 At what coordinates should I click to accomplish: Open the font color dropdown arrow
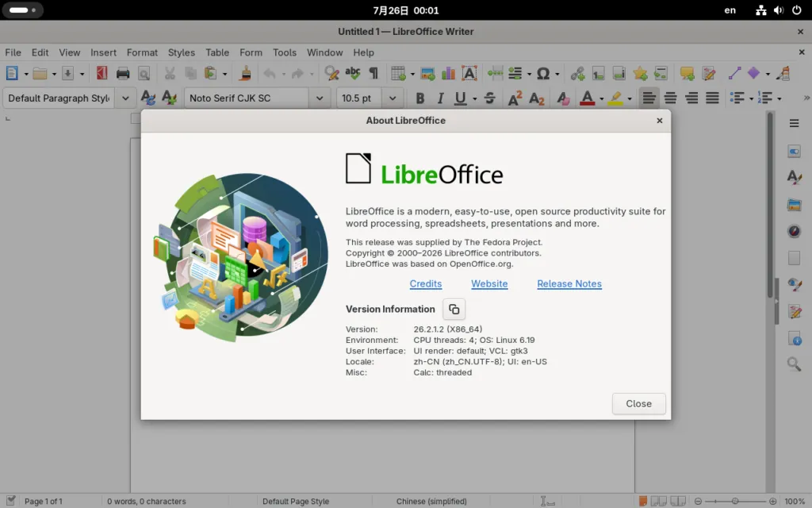tap(601, 98)
